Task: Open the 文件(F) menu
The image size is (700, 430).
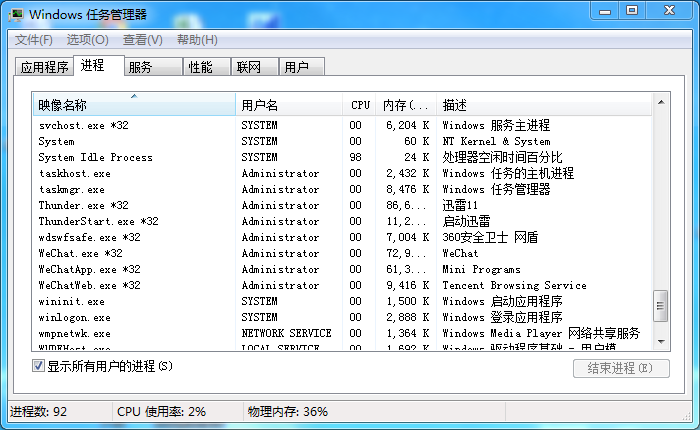Action: pyautogui.click(x=33, y=40)
